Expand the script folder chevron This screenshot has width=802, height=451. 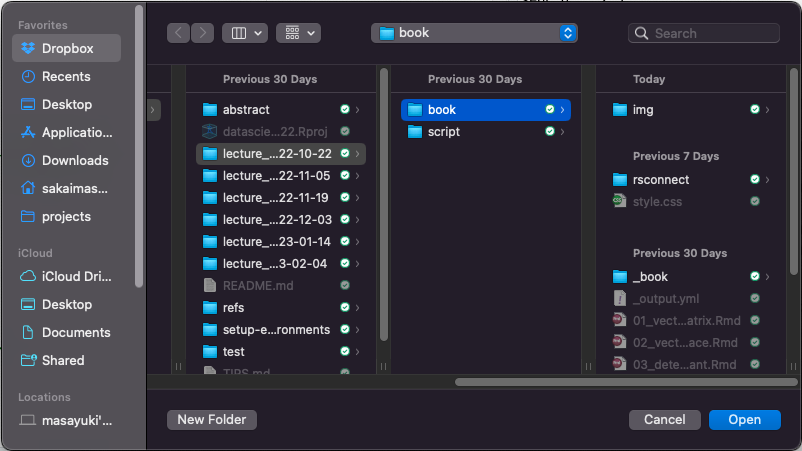tap(563, 132)
